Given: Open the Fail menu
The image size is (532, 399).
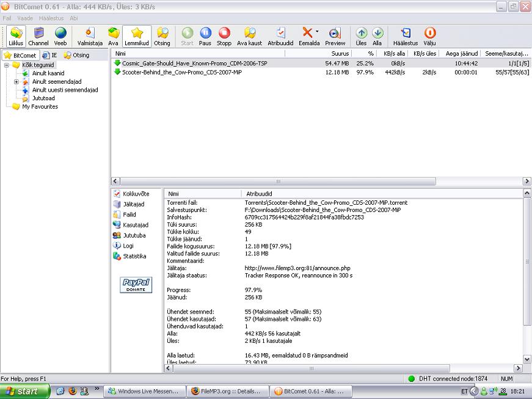Looking at the screenshot, I should click(7, 18).
